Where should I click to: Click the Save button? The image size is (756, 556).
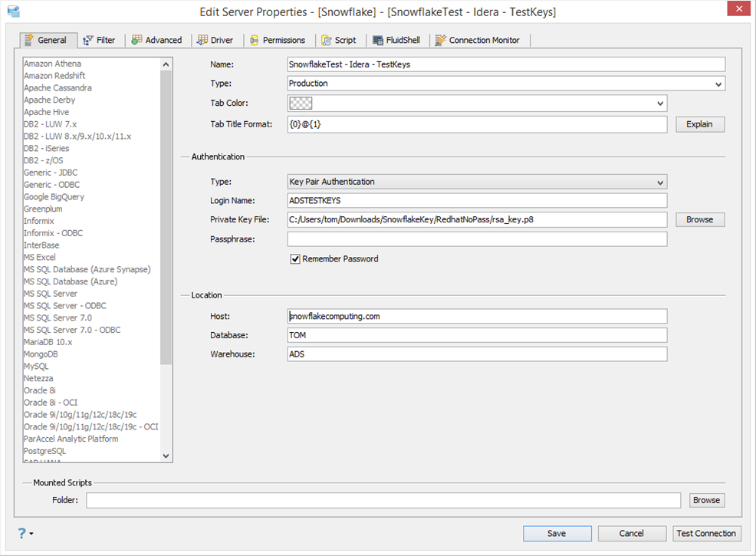pyautogui.click(x=557, y=534)
